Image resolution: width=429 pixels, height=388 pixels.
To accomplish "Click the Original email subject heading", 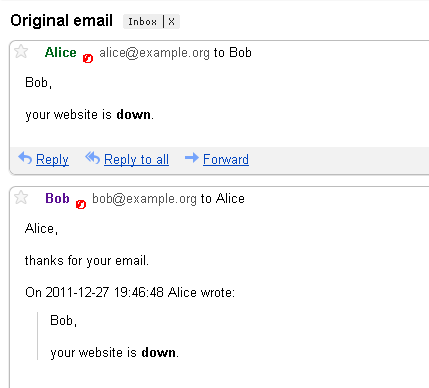I will (x=62, y=21).
